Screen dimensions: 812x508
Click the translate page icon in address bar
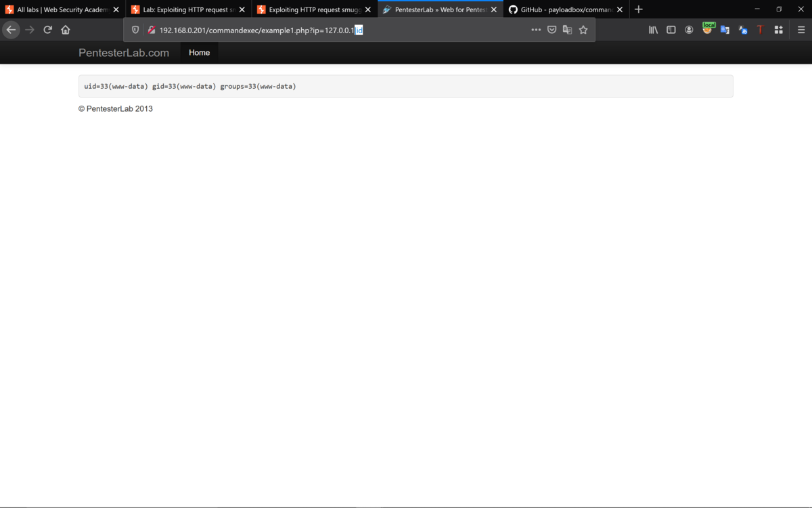point(567,30)
